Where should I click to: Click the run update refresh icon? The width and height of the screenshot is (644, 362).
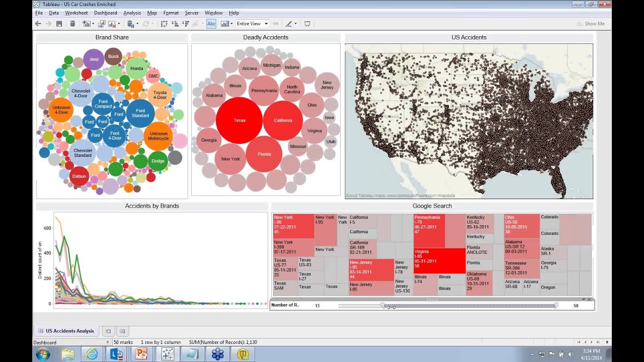point(146,24)
